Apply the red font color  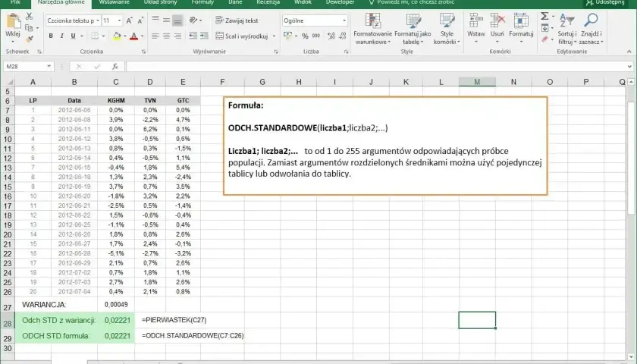(x=133, y=36)
